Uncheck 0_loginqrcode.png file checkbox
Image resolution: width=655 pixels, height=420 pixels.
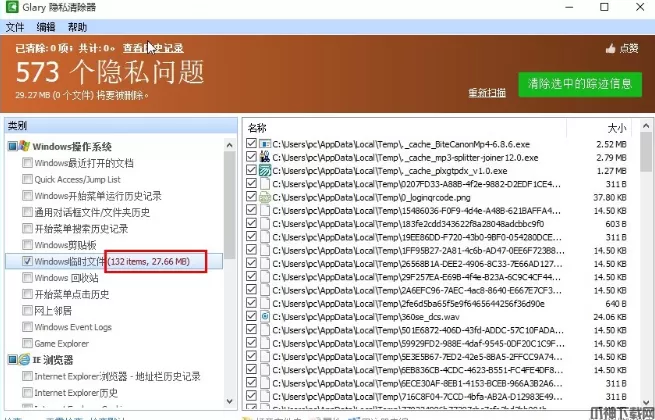point(251,197)
